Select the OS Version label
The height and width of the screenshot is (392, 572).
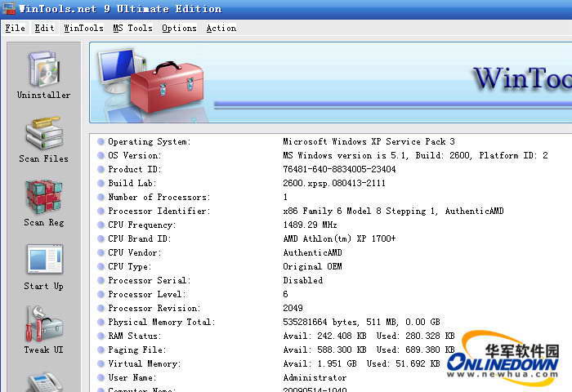pyautogui.click(x=134, y=155)
